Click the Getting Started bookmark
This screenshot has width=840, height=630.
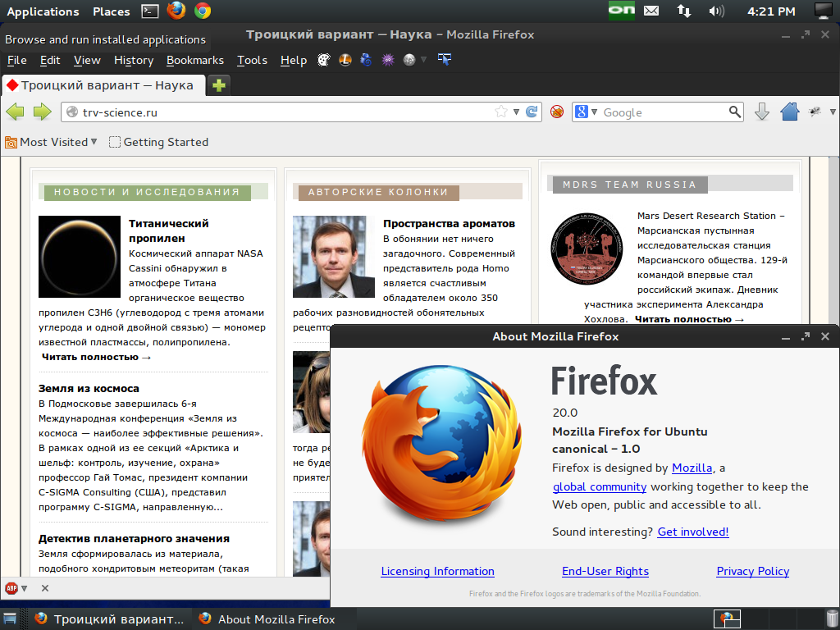coord(158,142)
